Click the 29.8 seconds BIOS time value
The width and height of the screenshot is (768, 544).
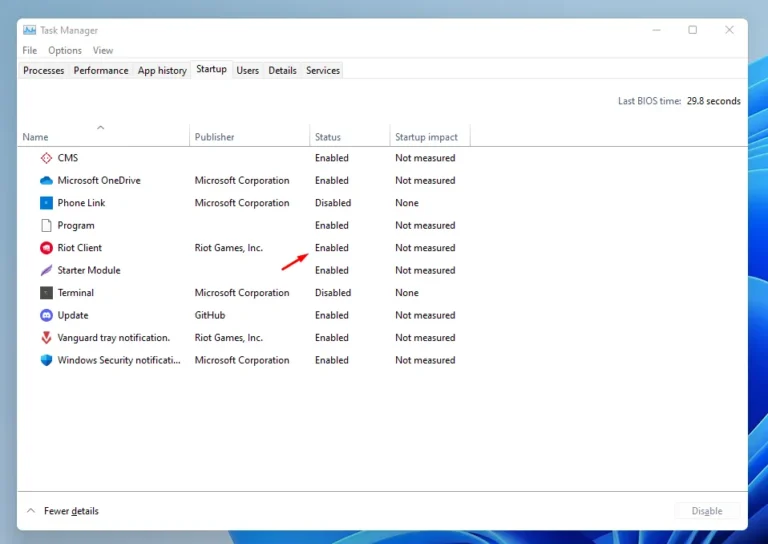[714, 101]
